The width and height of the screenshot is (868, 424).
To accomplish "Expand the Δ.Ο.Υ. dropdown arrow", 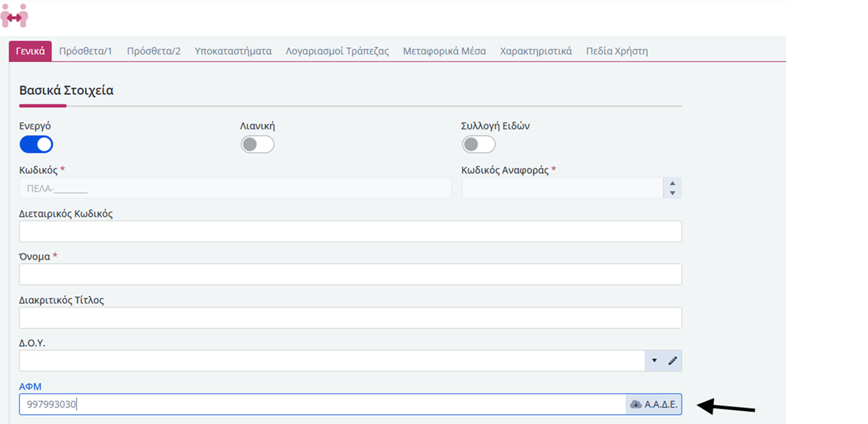I will click(654, 361).
